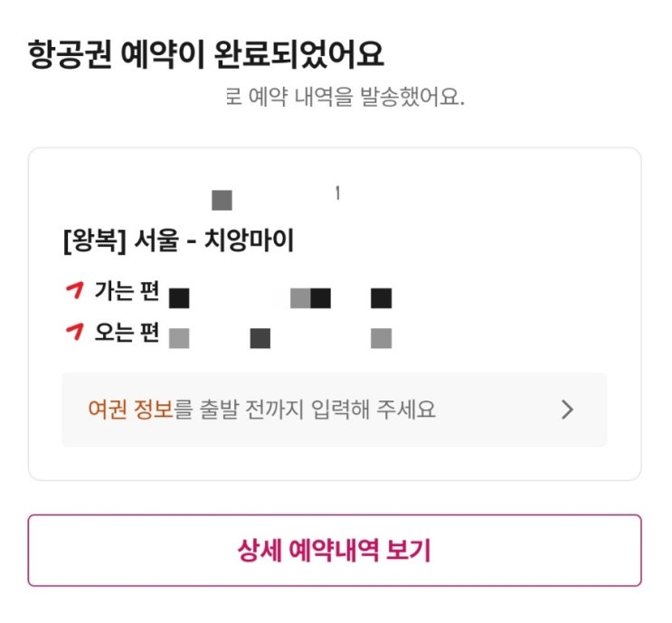Click the airline logo beside 오는 편
672x623 pixels.
[x=74, y=333]
